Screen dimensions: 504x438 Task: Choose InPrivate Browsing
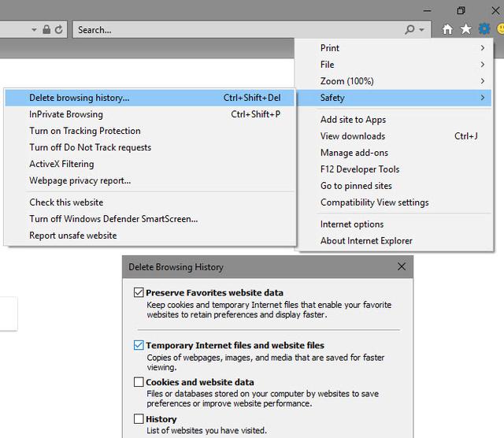point(150,114)
